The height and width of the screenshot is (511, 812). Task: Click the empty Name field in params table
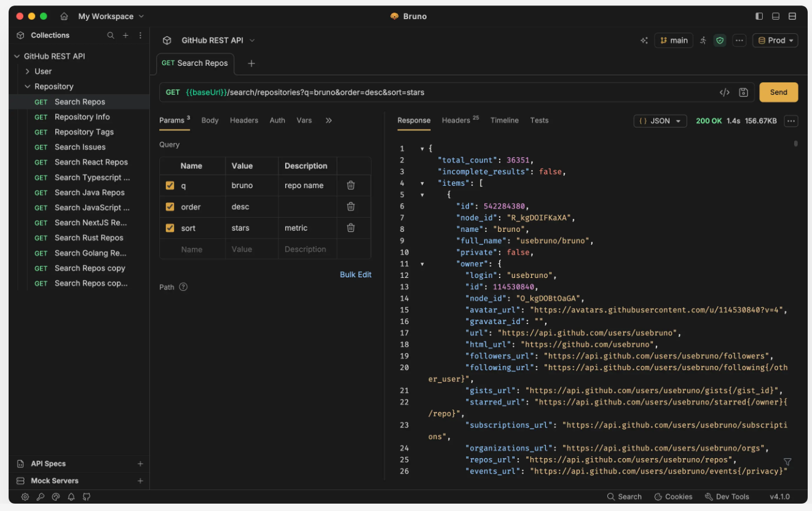tap(192, 249)
